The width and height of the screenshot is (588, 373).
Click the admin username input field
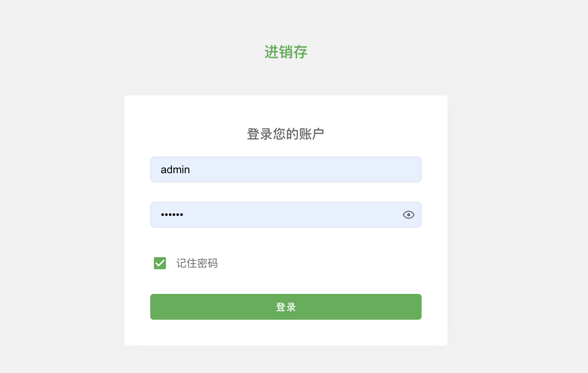[286, 170]
